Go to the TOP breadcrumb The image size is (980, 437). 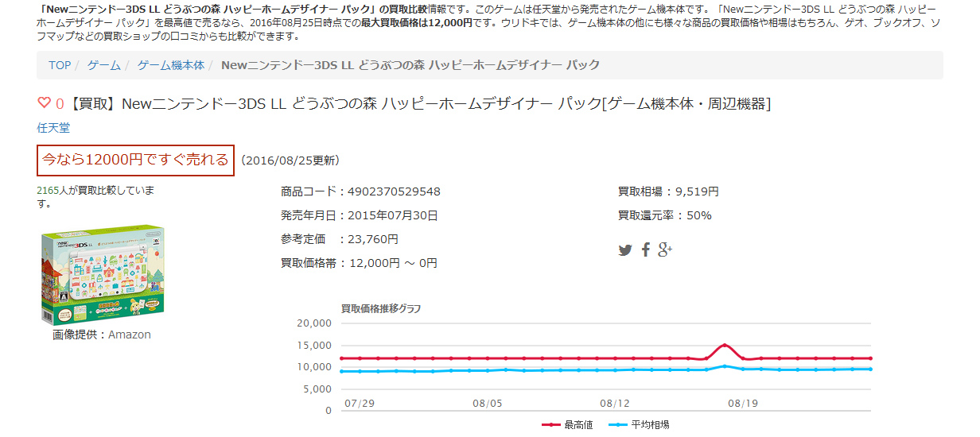pyautogui.click(x=60, y=65)
